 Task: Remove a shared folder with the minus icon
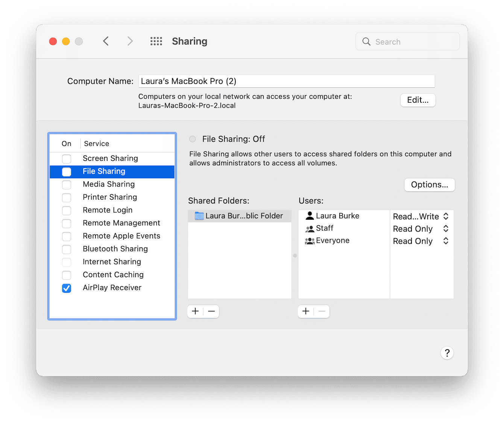click(211, 311)
